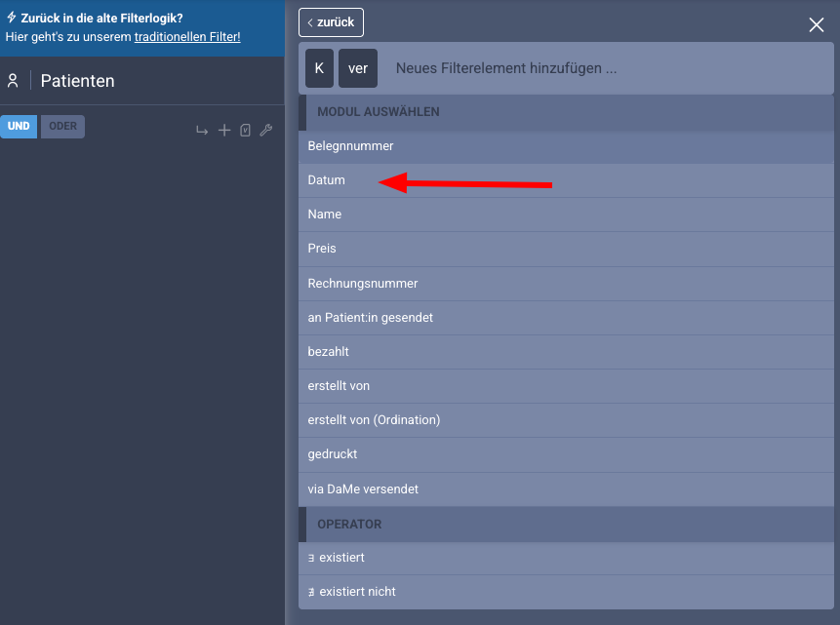Select the 'existiert' operator

click(337, 558)
